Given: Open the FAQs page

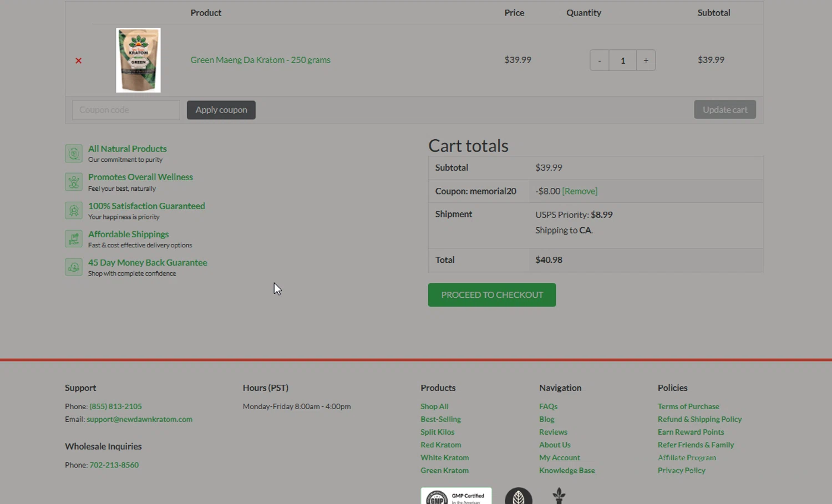Looking at the screenshot, I should 548,406.
